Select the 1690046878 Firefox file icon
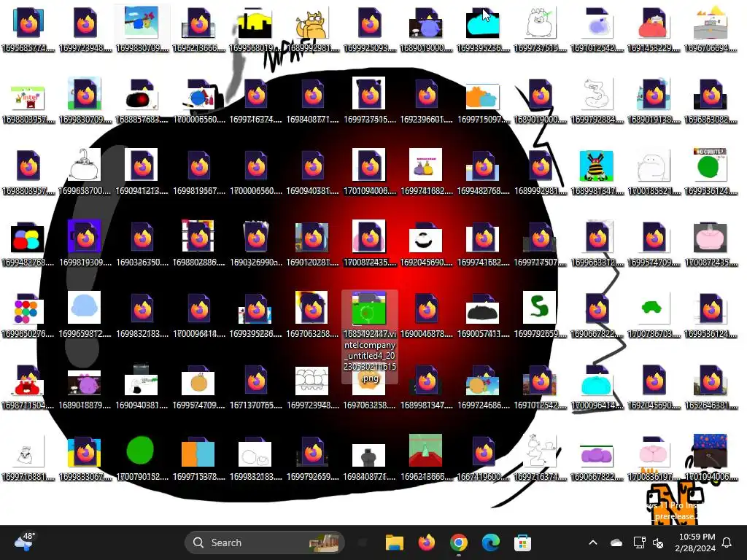The height and width of the screenshot is (560, 747). [426, 315]
